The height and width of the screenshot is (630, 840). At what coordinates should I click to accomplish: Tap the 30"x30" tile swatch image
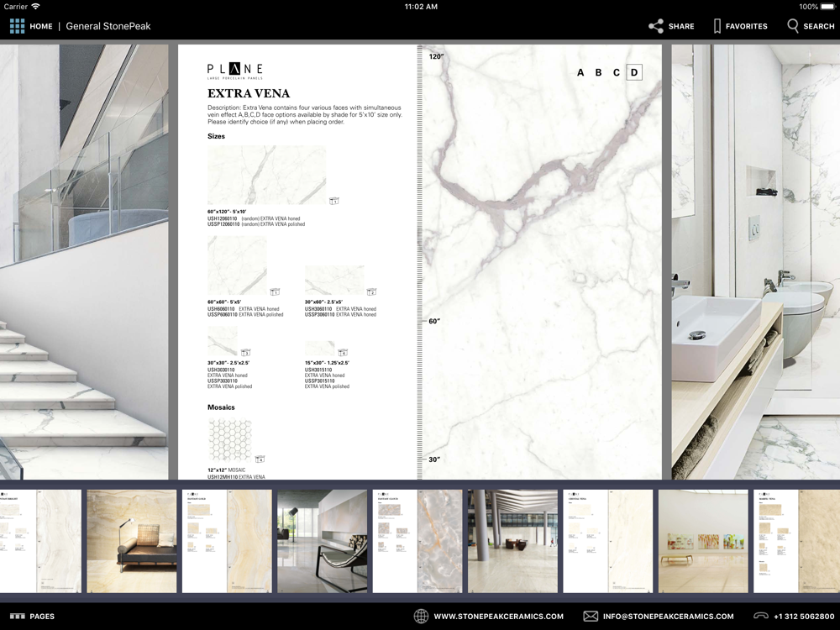(x=223, y=341)
